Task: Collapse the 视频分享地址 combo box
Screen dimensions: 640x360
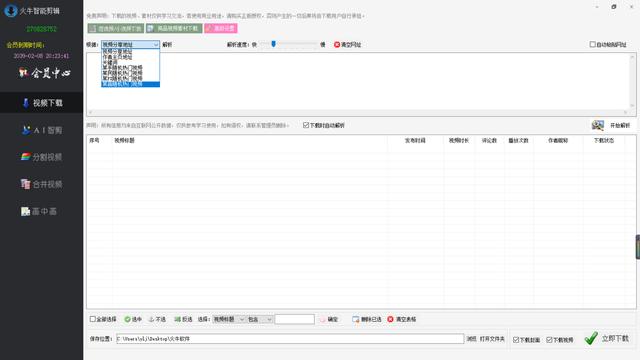Action: point(130,44)
